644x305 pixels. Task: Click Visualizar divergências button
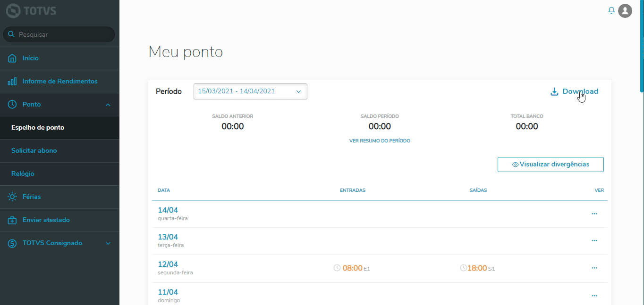(551, 165)
